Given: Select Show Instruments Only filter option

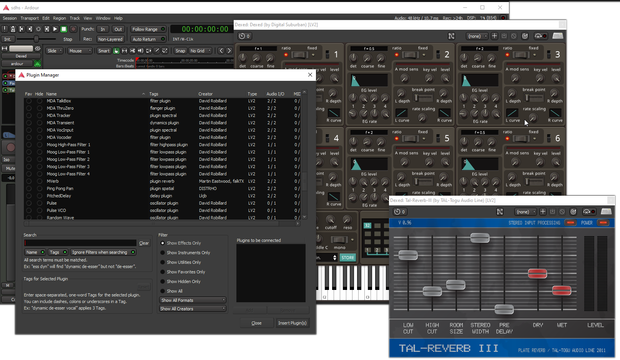Looking at the screenshot, I should 185,253.
